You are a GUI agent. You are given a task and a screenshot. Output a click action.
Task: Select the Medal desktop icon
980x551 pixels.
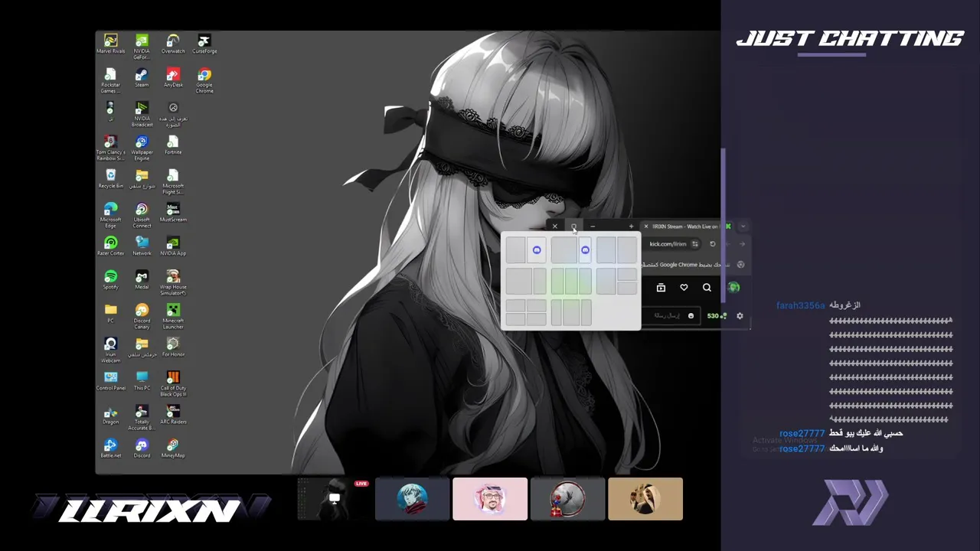(x=142, y=280)
